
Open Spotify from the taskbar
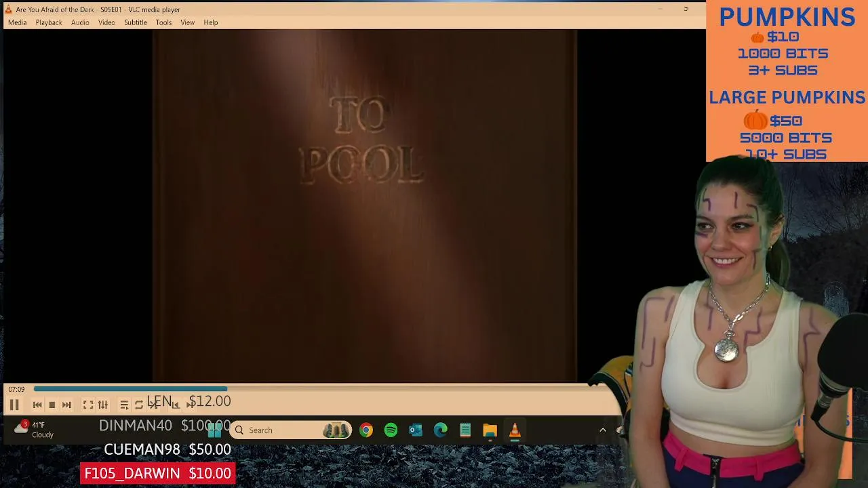coord(391,430)
